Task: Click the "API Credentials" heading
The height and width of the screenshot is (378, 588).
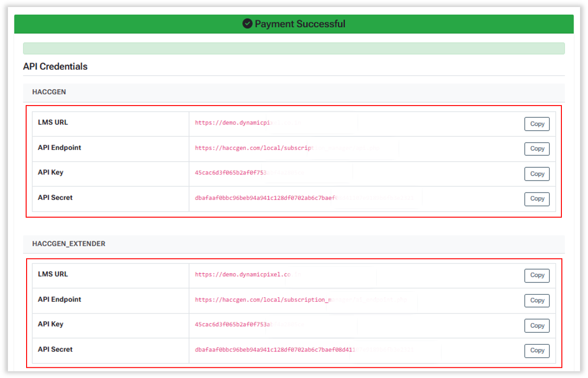Action: [x=55, y=66]
